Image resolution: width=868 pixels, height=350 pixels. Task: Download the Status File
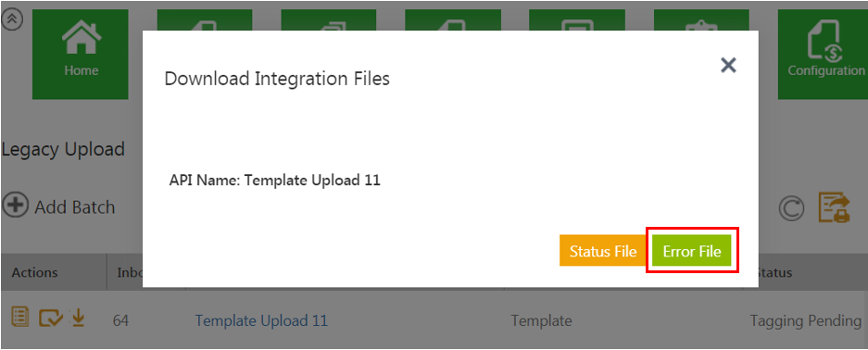[602, 251]
